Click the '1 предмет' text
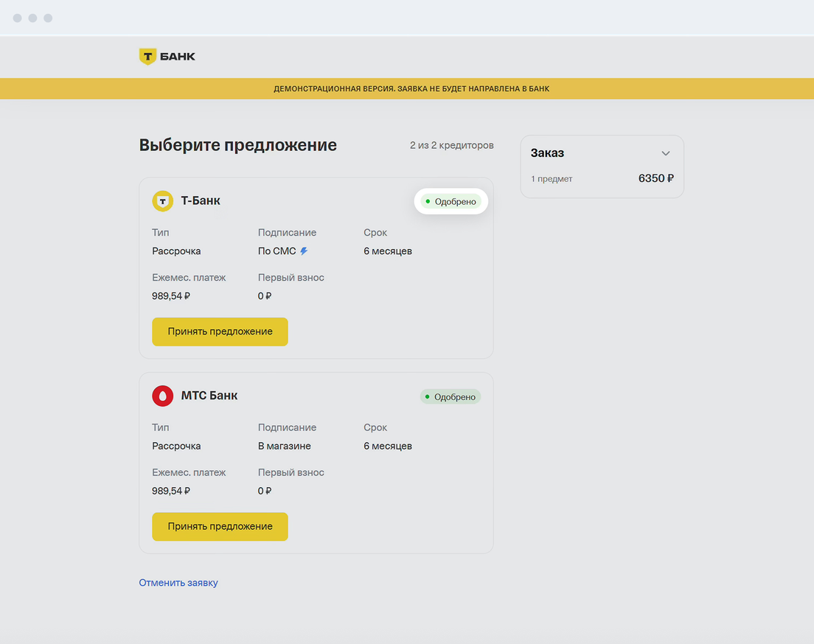This screenshot has height=644, width=814. pos(552,179)
